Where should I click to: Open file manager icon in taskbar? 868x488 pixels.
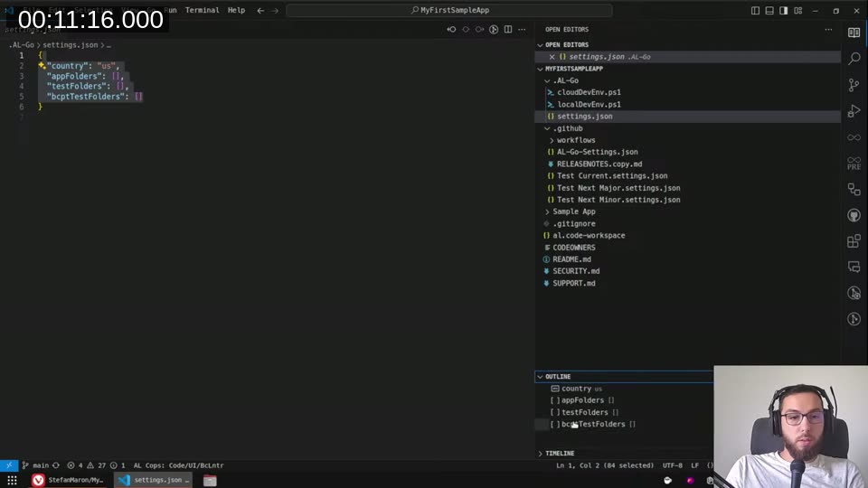click(x=210, y=480)
